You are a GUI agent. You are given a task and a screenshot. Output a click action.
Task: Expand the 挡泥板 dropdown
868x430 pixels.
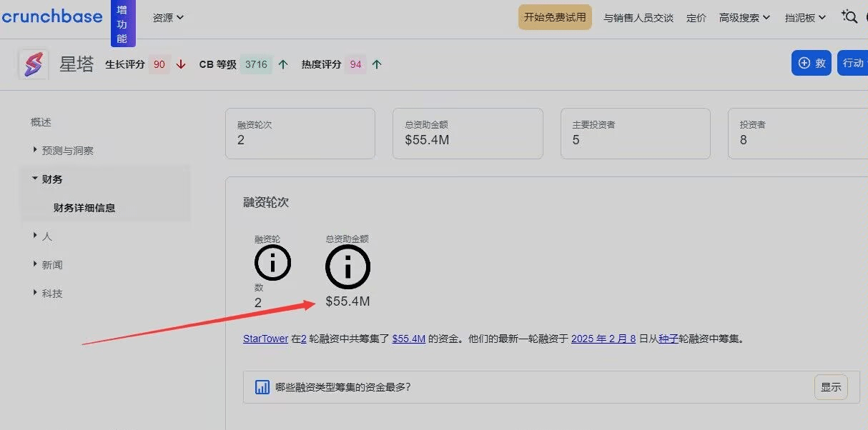pyautogui.click(x=806, y=18)
